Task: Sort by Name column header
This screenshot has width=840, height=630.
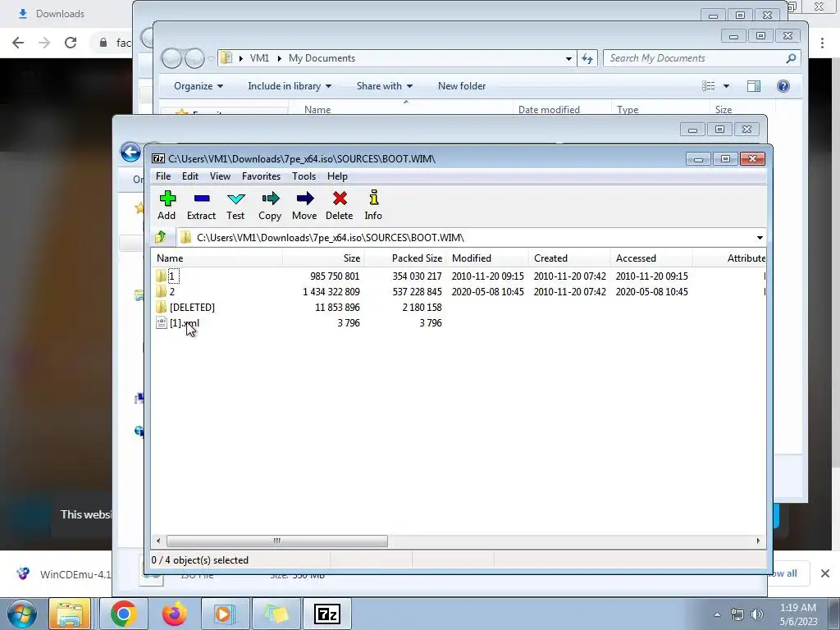Action: point(217,258)
